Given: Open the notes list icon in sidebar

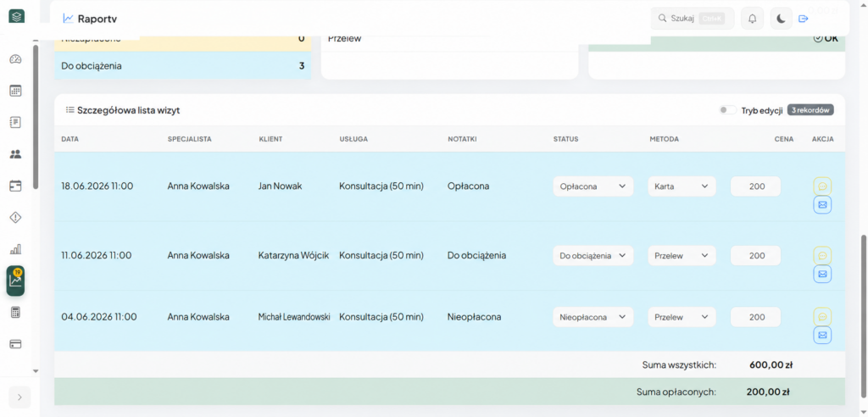Looking at the screenshot, I should click(16, 122).
